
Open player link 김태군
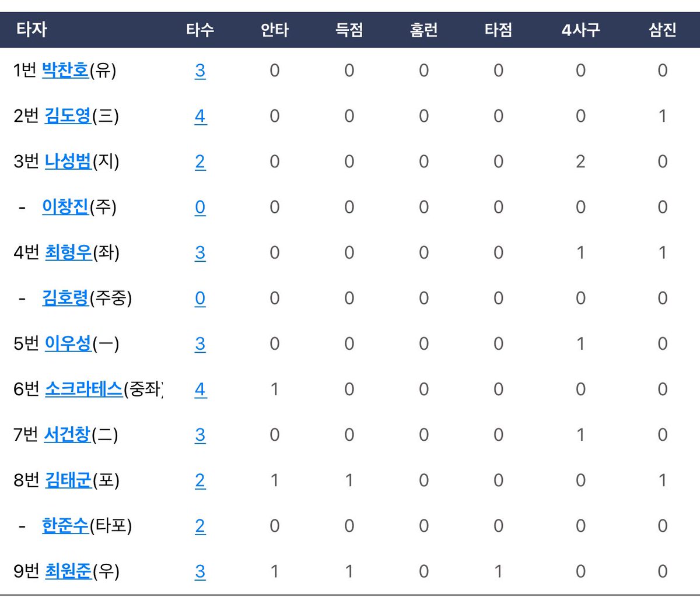[x=68, y=480]
